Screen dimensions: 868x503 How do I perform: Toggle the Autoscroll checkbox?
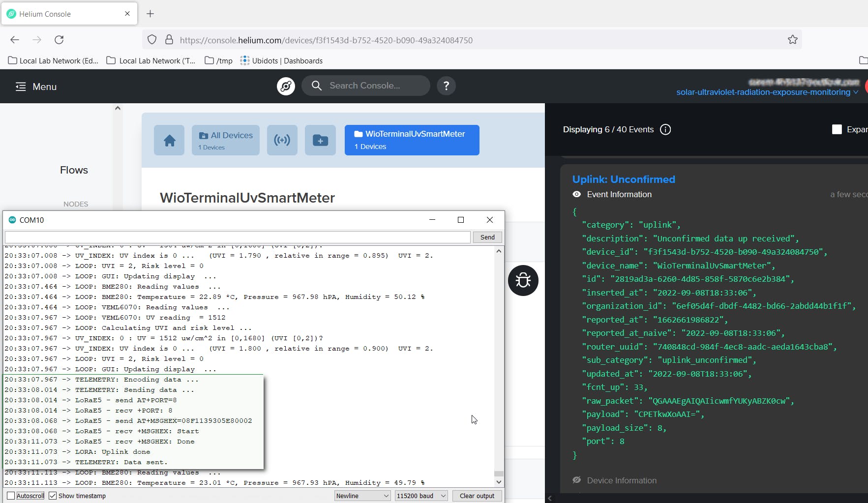(11, 496)
